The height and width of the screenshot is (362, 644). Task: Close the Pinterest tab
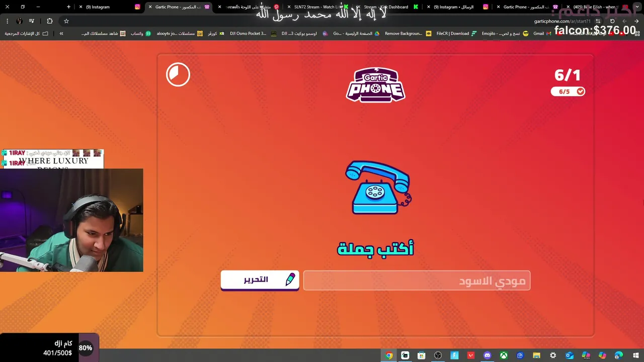219,7
